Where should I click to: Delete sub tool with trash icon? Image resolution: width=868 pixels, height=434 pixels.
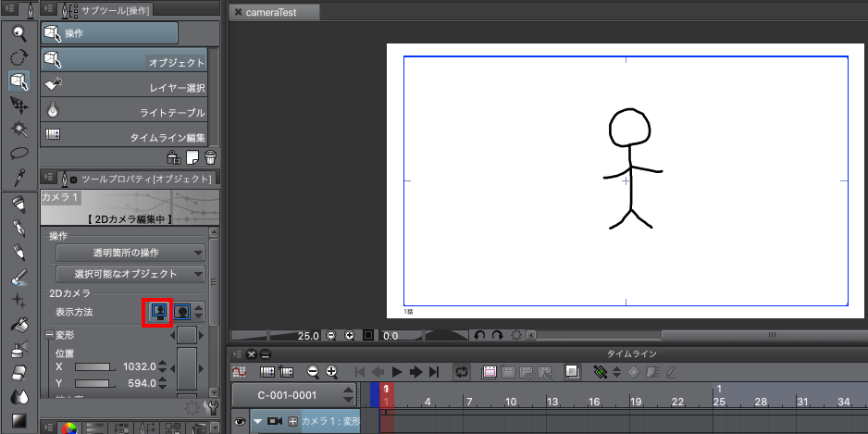coord(210,157)
